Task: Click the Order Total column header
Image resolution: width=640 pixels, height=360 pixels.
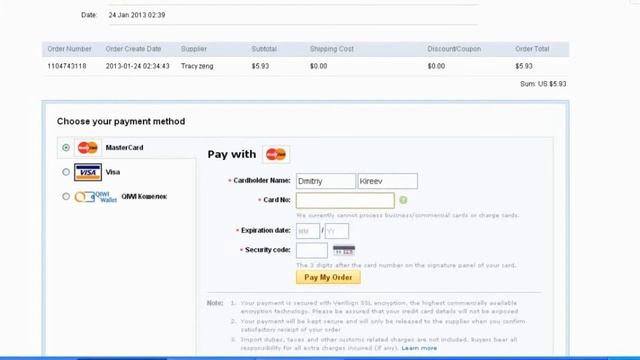Action: point(532,49)
